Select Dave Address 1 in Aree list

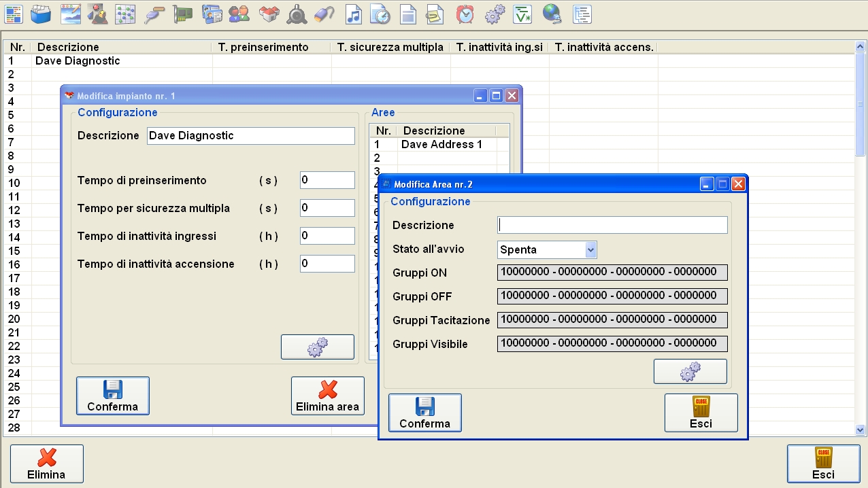pos(441,144)
